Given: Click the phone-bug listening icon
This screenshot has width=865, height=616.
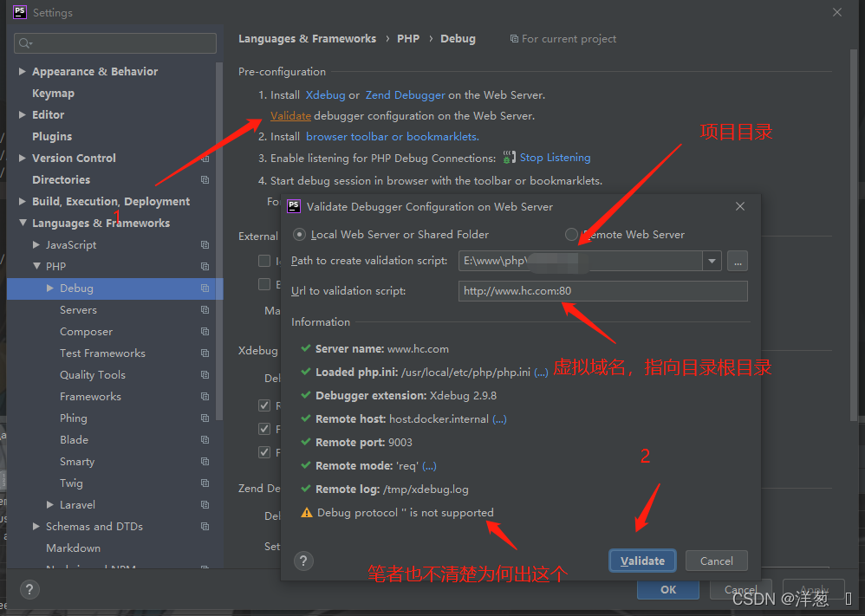Looking at the screenshot, I should [x=509, y=158].
